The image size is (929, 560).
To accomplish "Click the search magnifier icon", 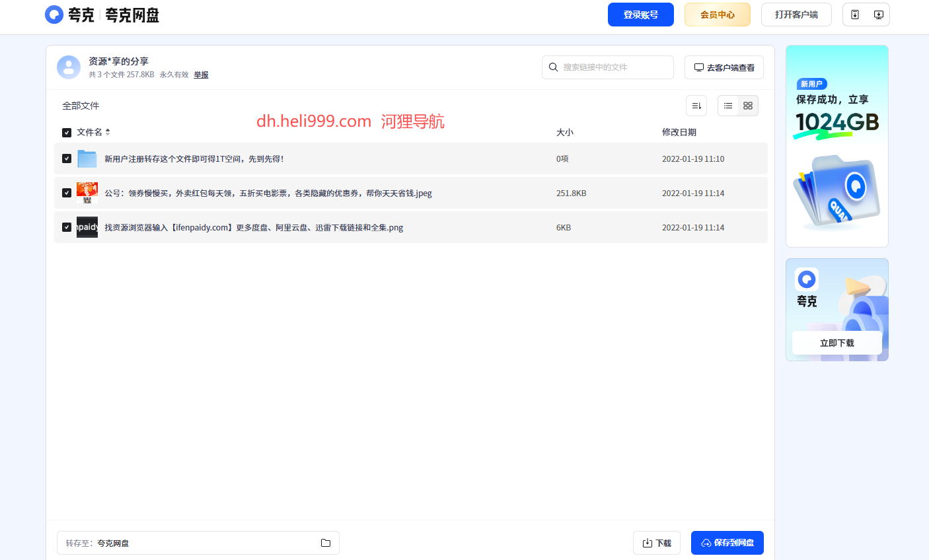I will pyautogui.click(x=554, y=67).
